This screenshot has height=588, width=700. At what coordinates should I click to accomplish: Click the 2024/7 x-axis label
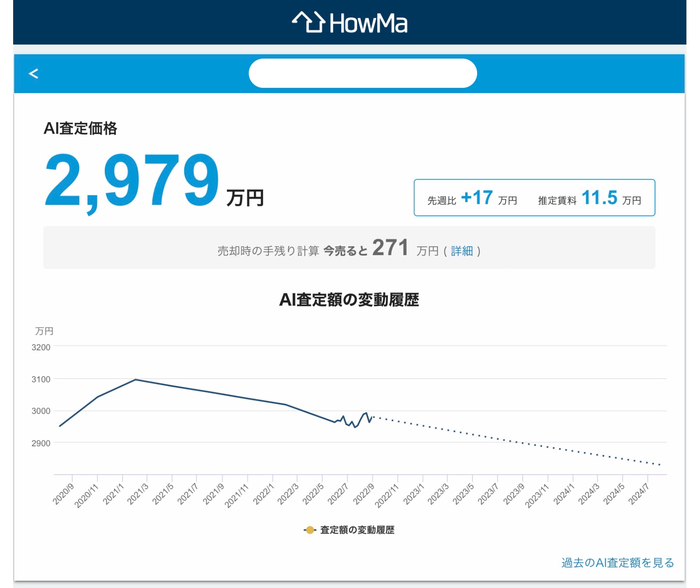tap(639, 494)
